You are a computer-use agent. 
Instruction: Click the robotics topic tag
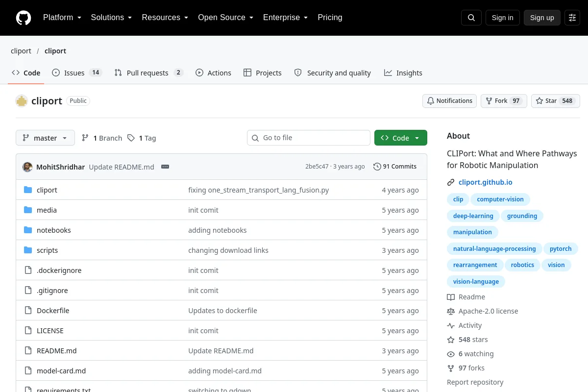(522, 265)
